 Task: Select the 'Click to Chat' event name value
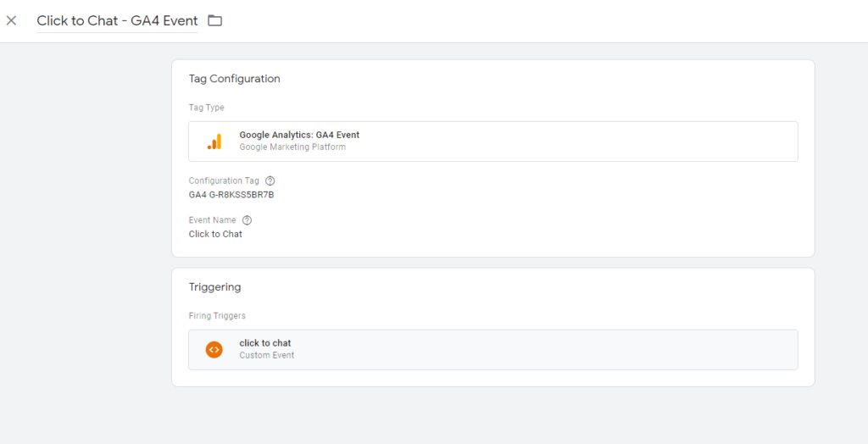[215, 234]
